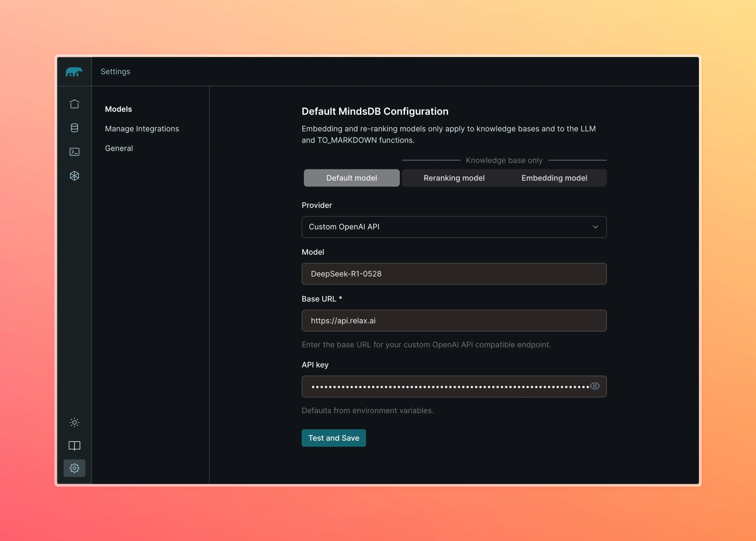This screenshot has height=541, width=756.
Task: Switch to Reranking model tab
Action: 454,178
